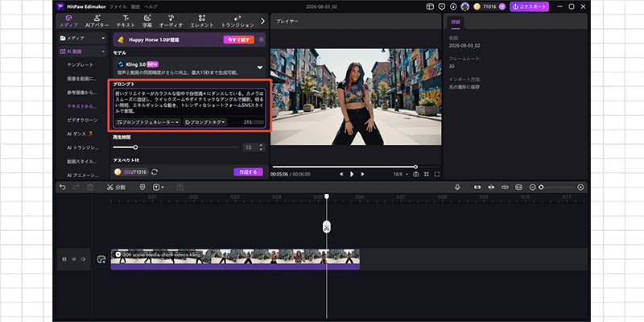Image resolution: width=644 pixels, height=322 pixels.
Task: Select テキストから... in the sidebar
Action: (x=82, y=106)
